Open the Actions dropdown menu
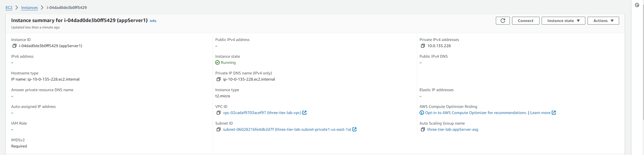 [x=603, y=21]
